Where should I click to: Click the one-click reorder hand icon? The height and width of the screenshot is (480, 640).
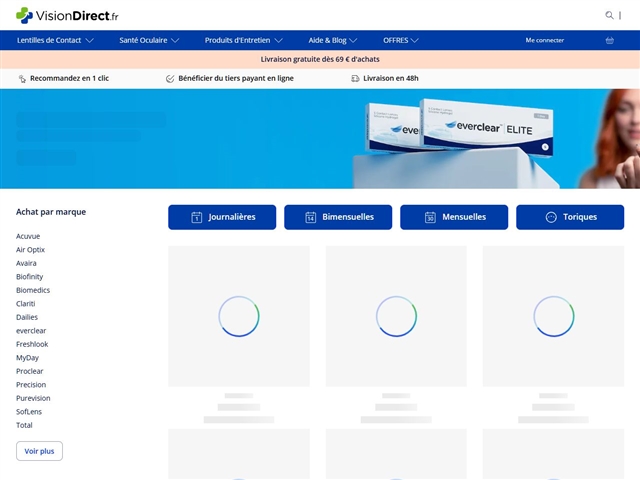click(x=22, y=78)
